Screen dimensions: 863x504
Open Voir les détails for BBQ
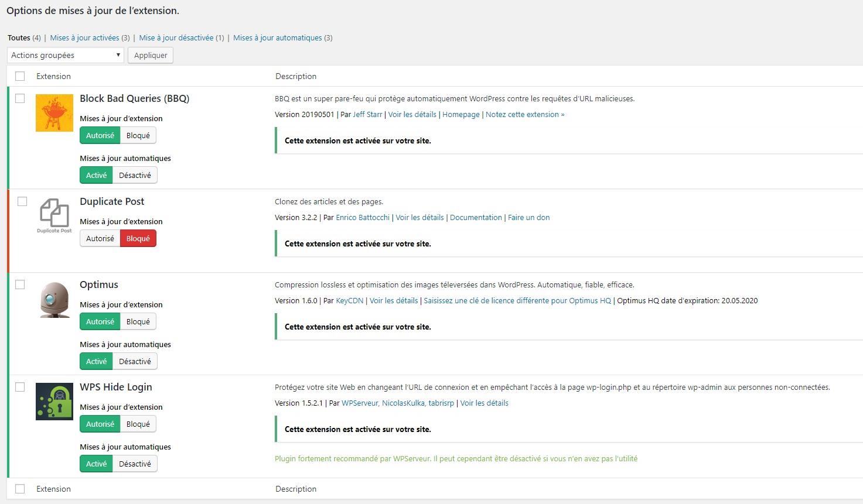[x=412, y=114]
